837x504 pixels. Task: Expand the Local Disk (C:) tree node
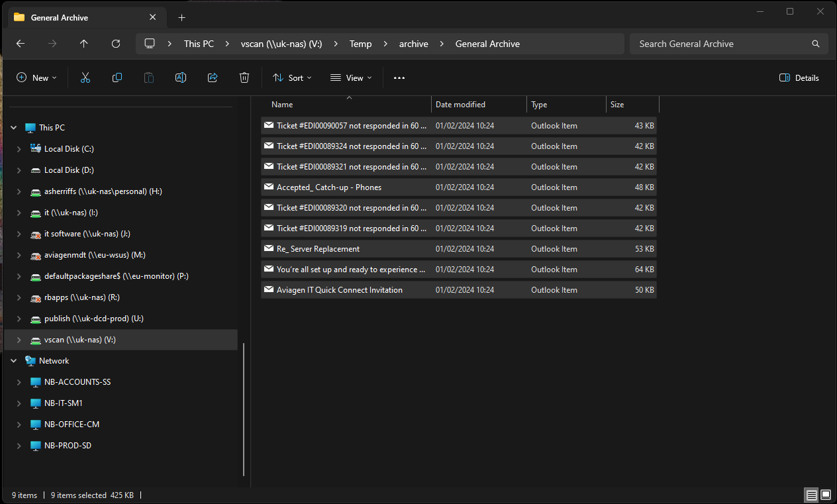coord(19,149)
